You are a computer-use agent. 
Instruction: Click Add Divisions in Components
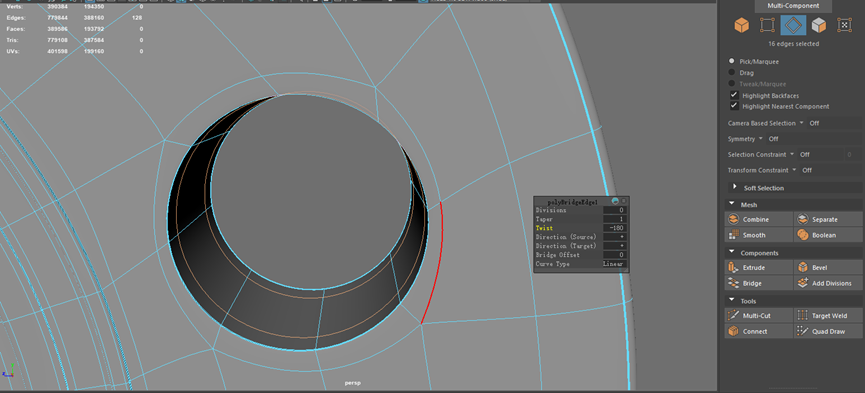click(829, 283)
